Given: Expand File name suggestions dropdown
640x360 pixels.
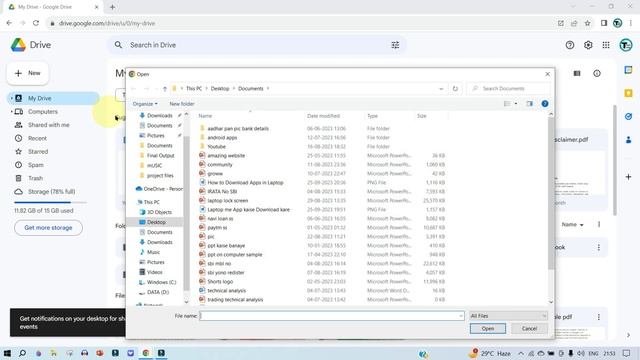Looking at the screenshot, I should [461, 316].
